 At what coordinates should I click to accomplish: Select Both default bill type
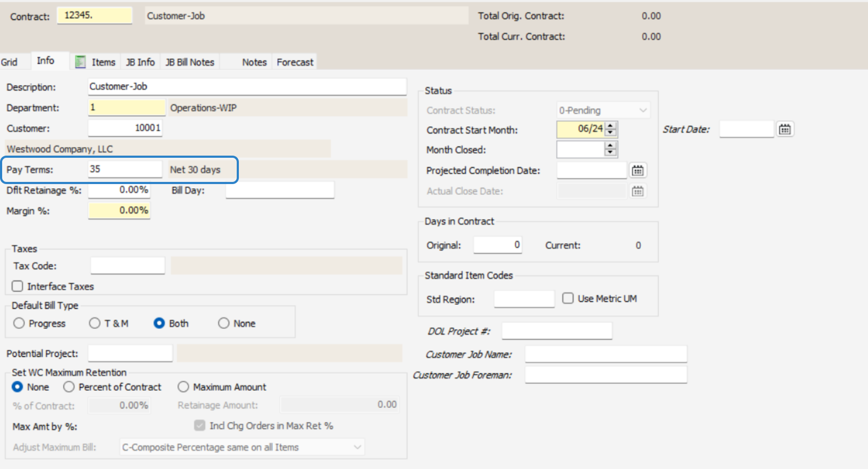159,323
